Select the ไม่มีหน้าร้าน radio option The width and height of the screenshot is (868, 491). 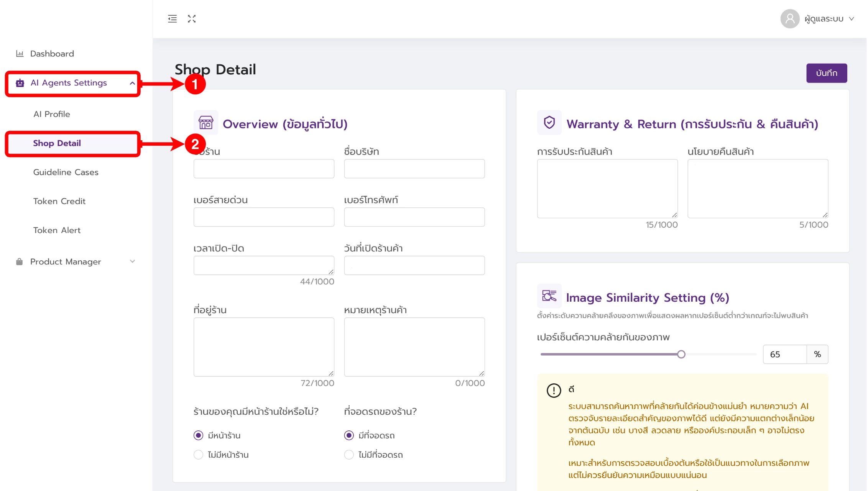click(x=198, y=455)
